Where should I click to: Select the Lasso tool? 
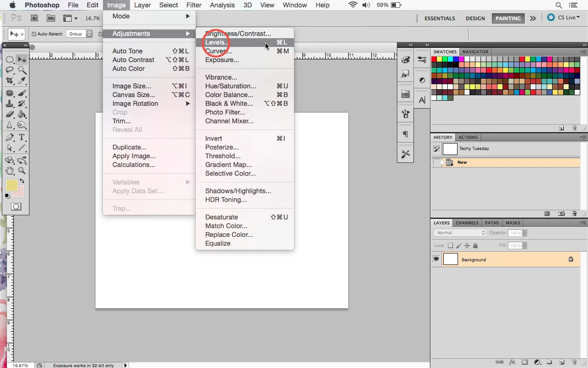click(10, 70)
